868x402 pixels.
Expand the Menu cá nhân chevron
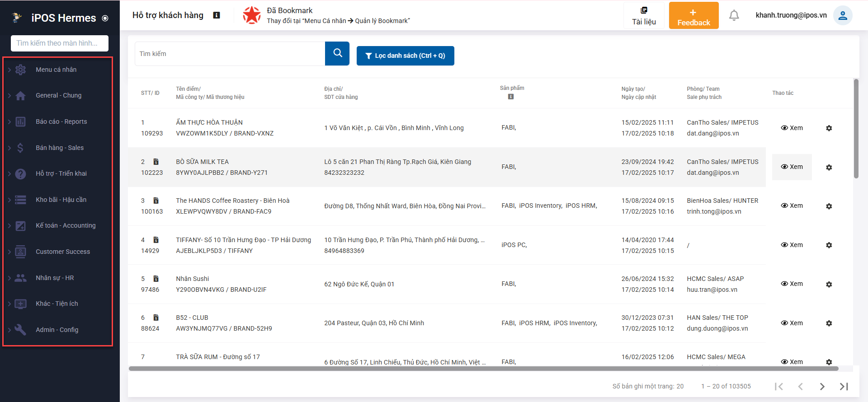(x=9, y=70)
